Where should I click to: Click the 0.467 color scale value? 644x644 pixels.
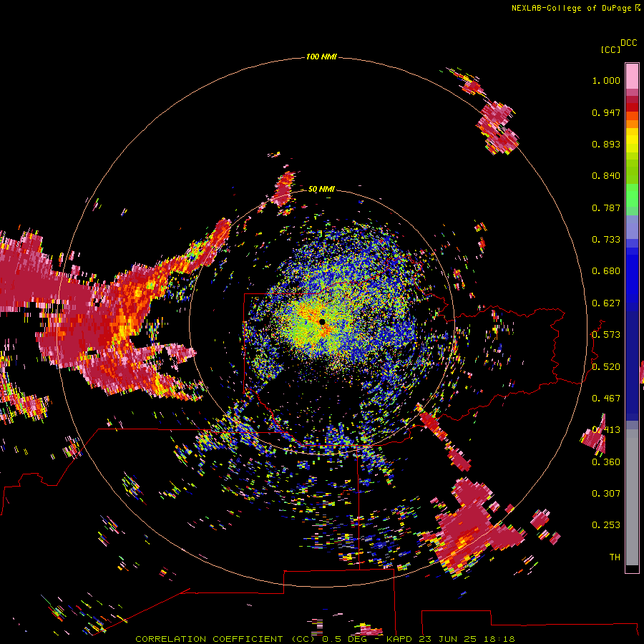point(606,399)
